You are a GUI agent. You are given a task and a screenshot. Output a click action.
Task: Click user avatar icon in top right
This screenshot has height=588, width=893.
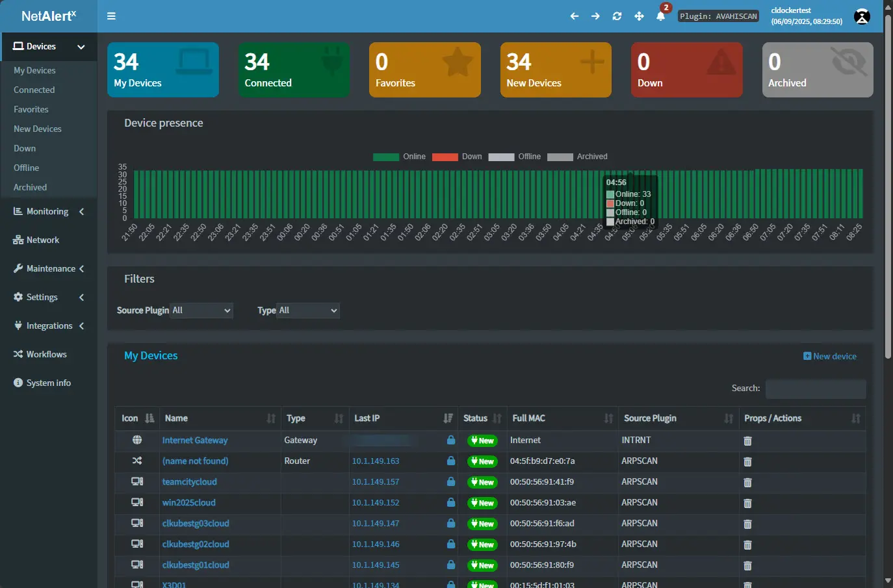[x=862, y=17]
